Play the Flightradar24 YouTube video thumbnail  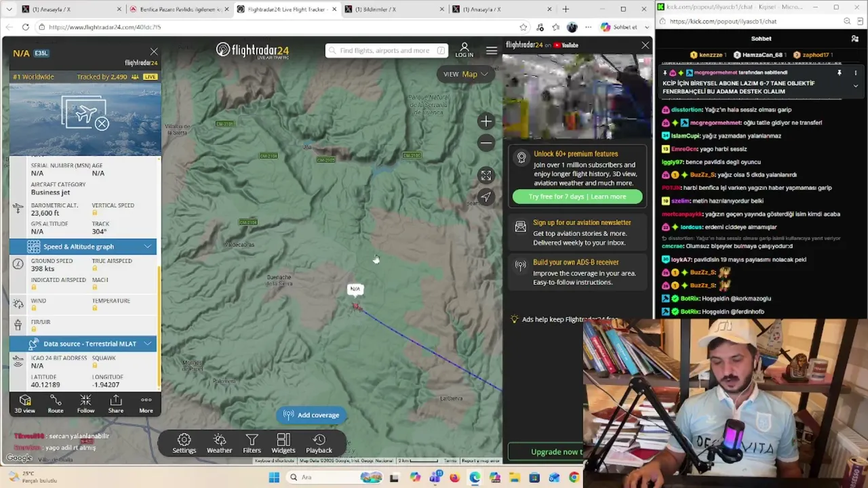click(577, 97)
